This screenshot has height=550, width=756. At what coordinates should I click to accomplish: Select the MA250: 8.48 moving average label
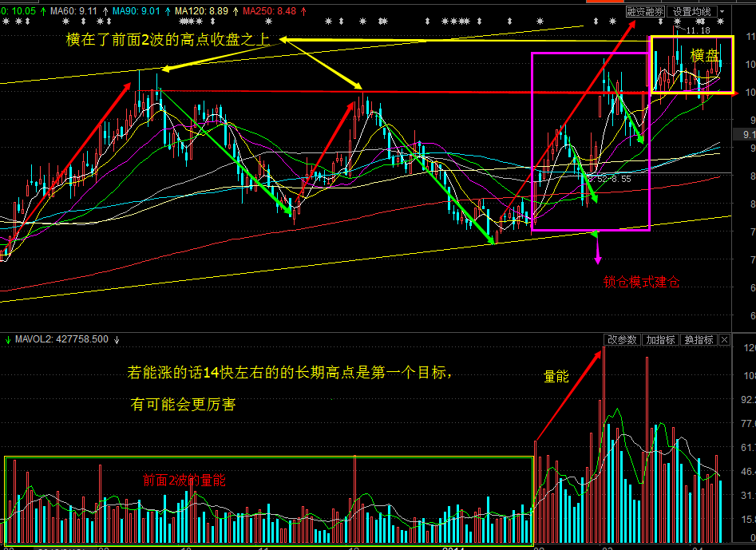(270, 11)
